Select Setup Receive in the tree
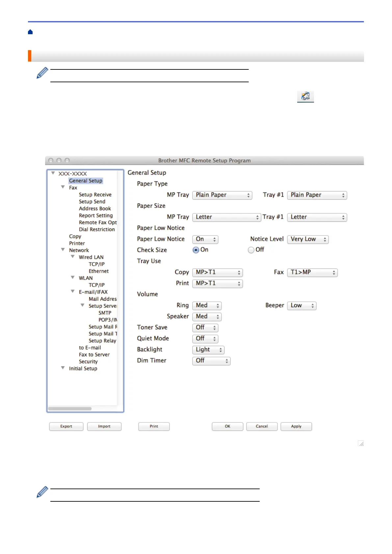This screenshot has width=392, height=554. point(95,195)
